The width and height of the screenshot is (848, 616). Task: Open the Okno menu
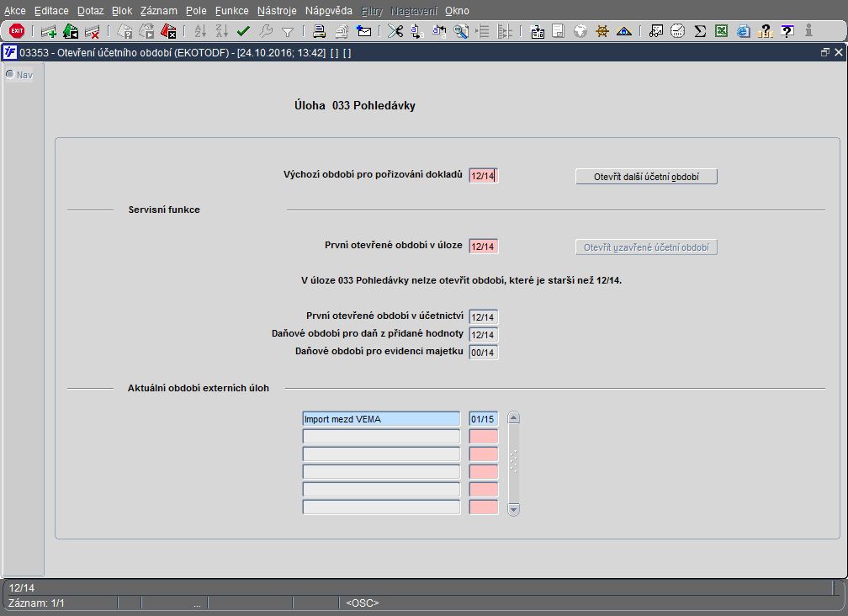[x=457, y=11]
